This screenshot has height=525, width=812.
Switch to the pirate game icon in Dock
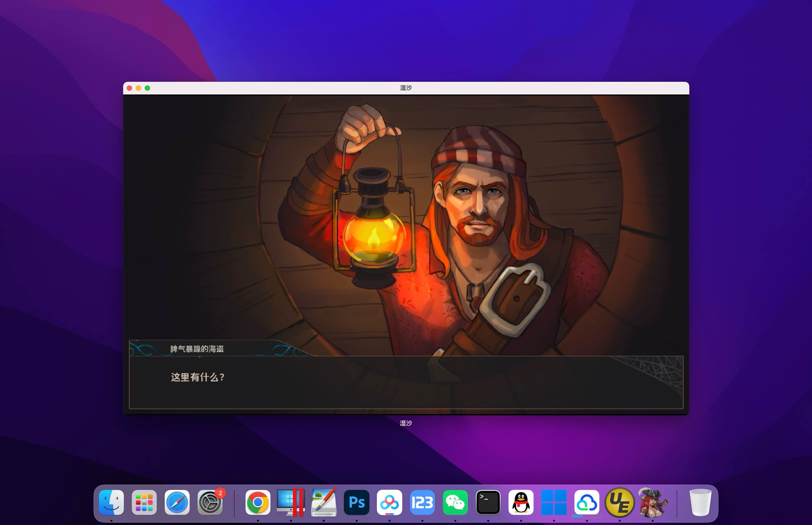click(652, 502)
